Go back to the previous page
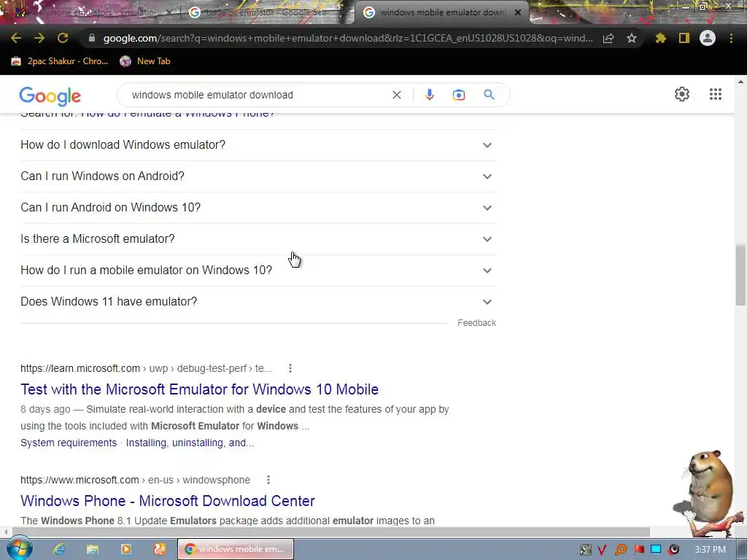Image resolution: width=747 pixels, height=560 pixels. coord(16,38)
